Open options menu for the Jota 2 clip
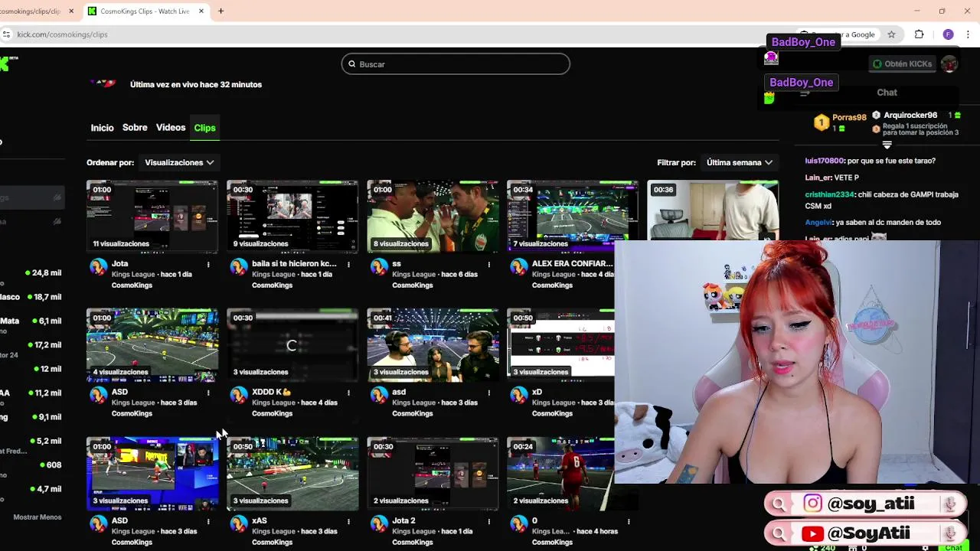The height and width of the screenshot is (551, 980). [488, 521]
